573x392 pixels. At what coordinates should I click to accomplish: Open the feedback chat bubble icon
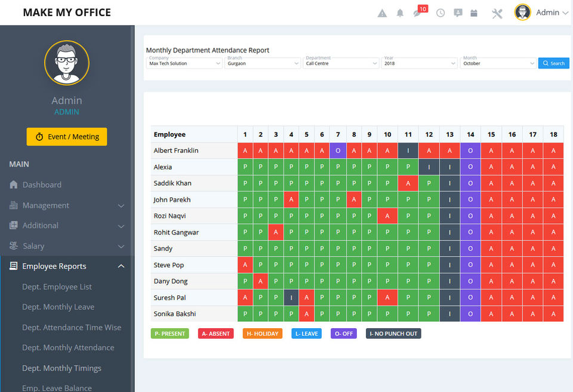[458, 13]
